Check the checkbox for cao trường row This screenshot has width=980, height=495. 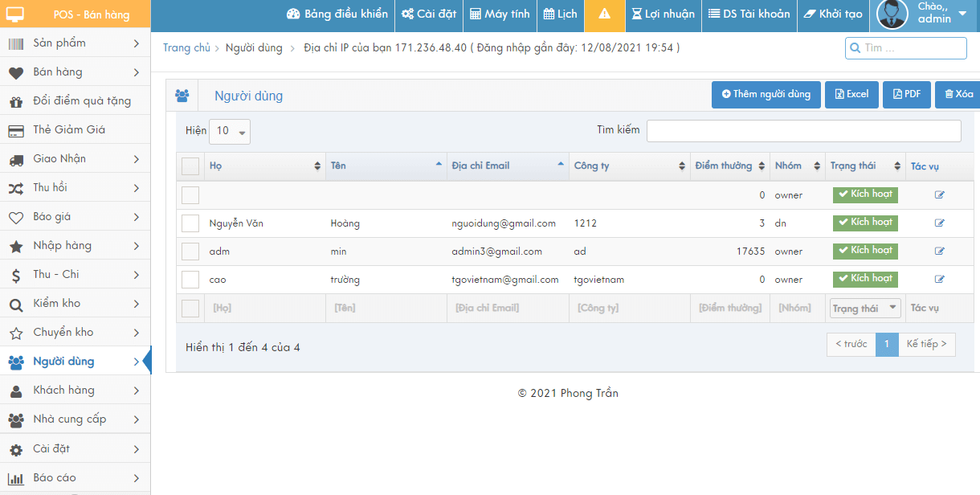coord(190,280)
